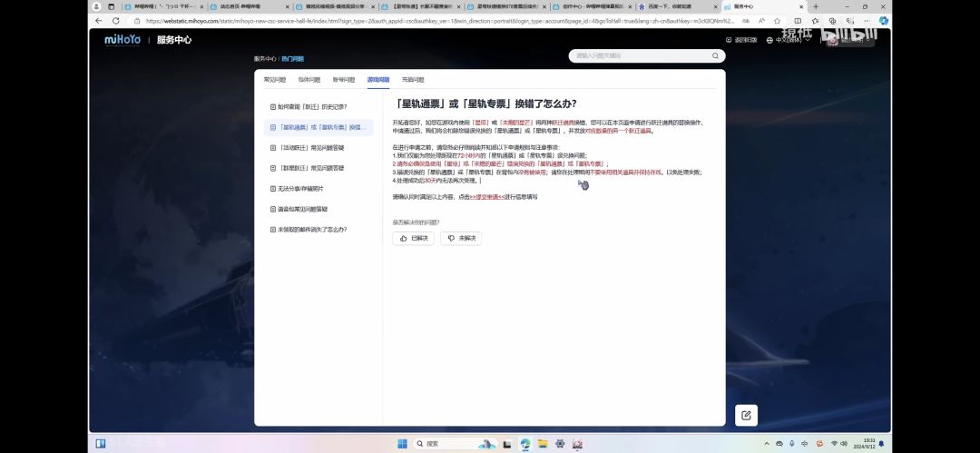Open 语音包常见问题答疑 article
The image size is (980, 453).
(x=302, y=209)
